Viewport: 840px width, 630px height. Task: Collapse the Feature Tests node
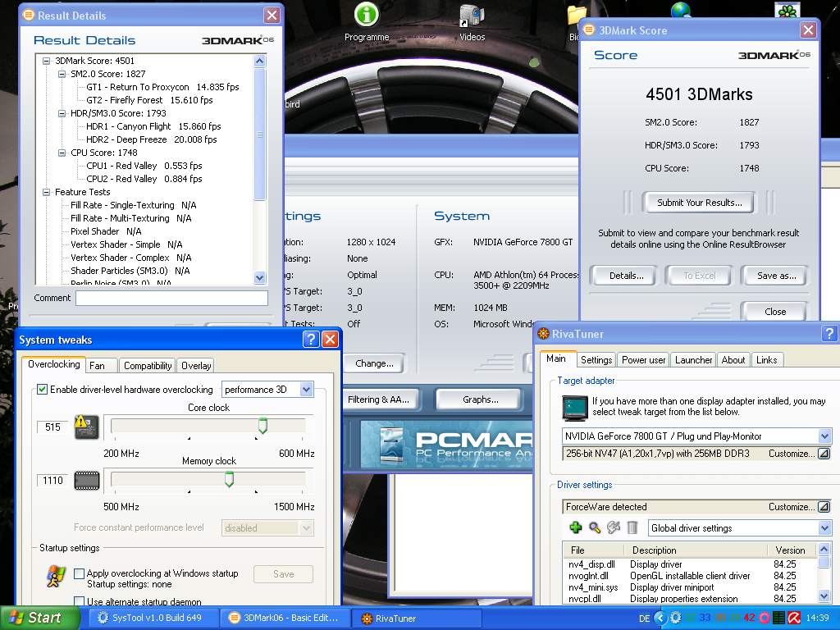pos(46,192)
